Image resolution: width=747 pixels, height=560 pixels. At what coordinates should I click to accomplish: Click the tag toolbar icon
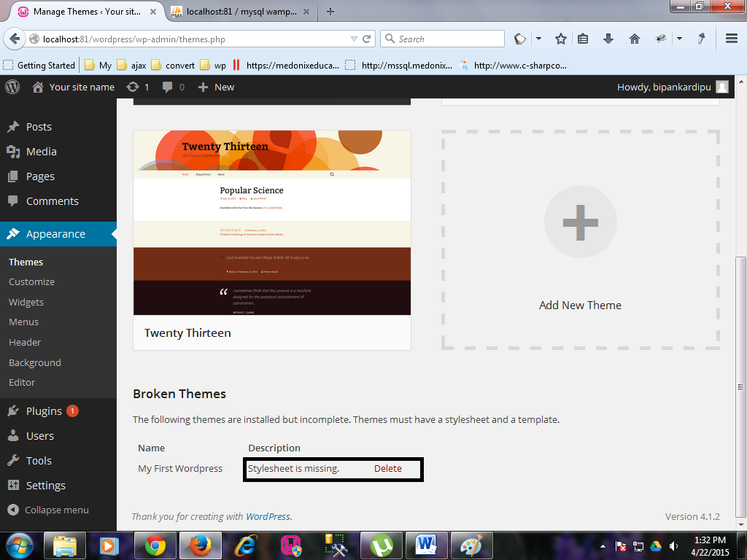(520, 39)
